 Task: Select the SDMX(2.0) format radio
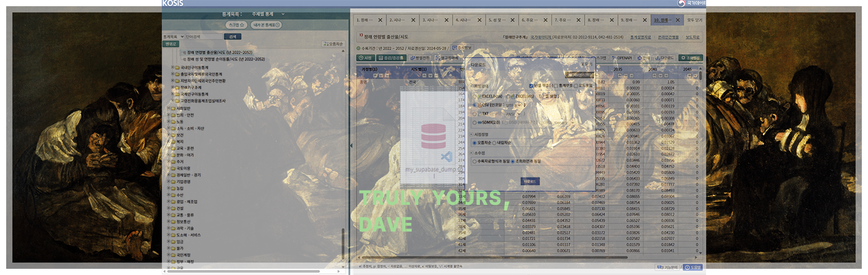pyautogui.click(x=475, y=122)
